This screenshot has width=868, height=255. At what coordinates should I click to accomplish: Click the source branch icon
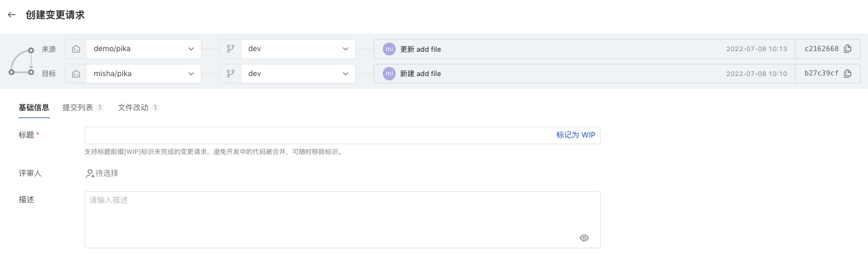(231, 49)
